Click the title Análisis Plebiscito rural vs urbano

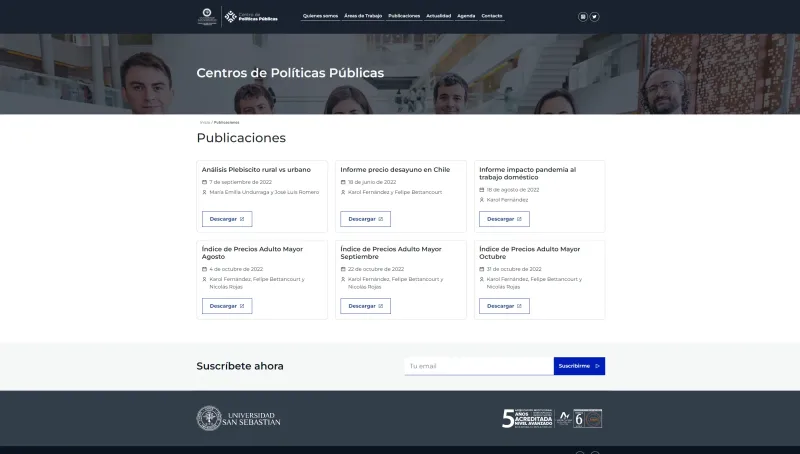[x=256, y=170]
